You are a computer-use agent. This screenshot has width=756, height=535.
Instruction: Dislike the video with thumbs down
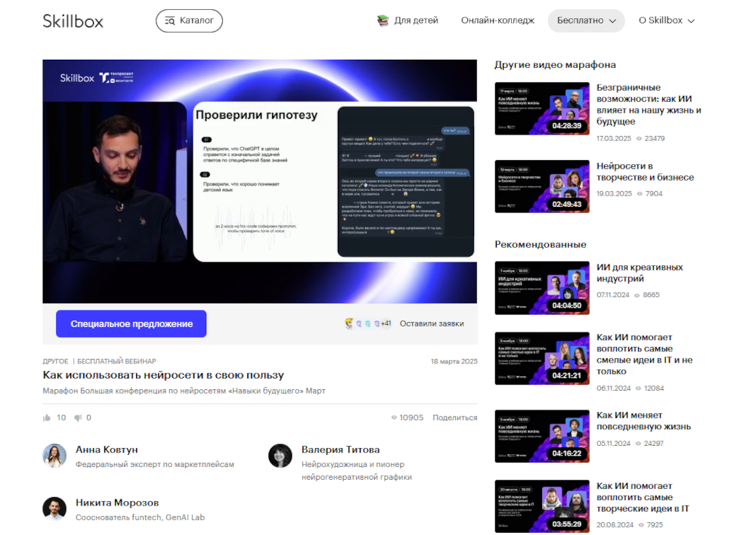coord(78,418)
